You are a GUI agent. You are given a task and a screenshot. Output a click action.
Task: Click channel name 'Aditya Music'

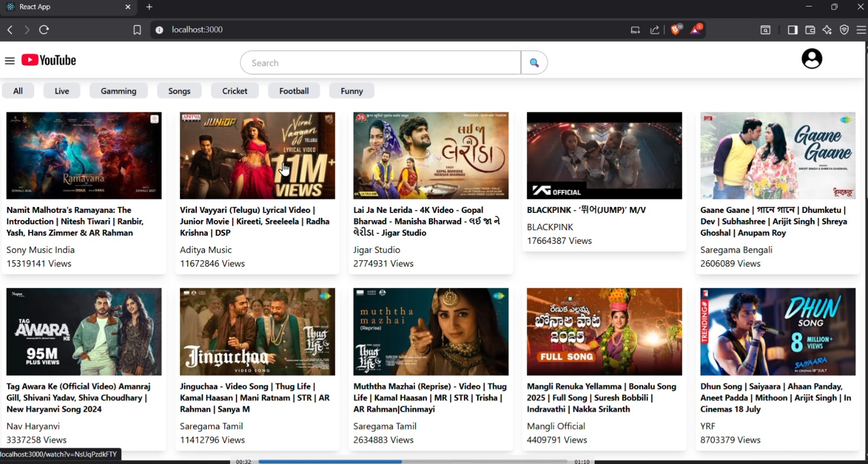point(206,250)
